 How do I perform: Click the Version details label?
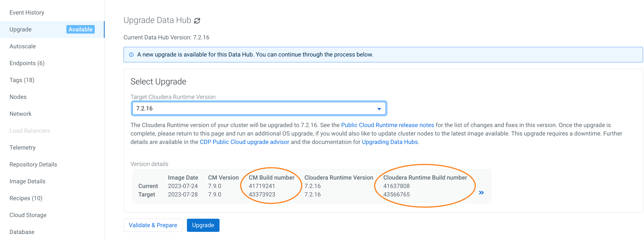[x=149, y=164]
